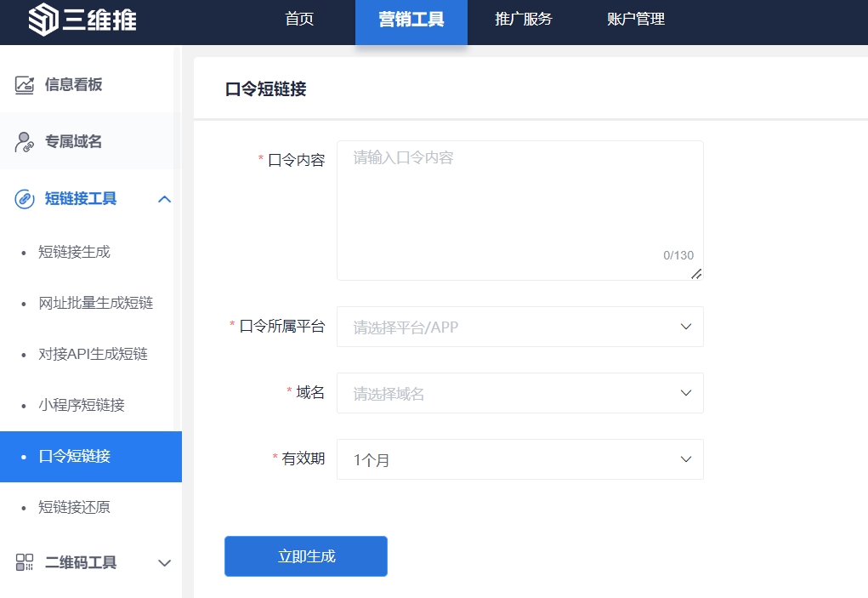Click the 0/130 character counter
This screenshot has height=598, width=868.
pyautogui.click(x=678, y=255)
